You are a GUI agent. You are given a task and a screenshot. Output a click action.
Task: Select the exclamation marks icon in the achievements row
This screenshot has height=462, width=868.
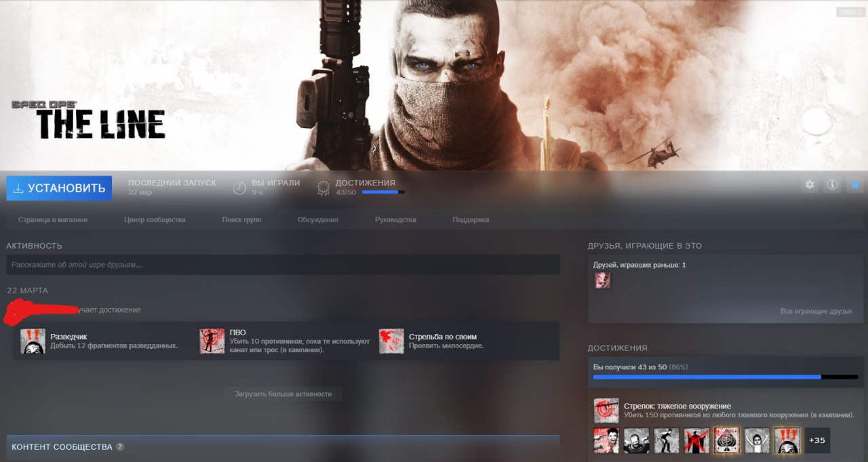click(x=787, y=440)
